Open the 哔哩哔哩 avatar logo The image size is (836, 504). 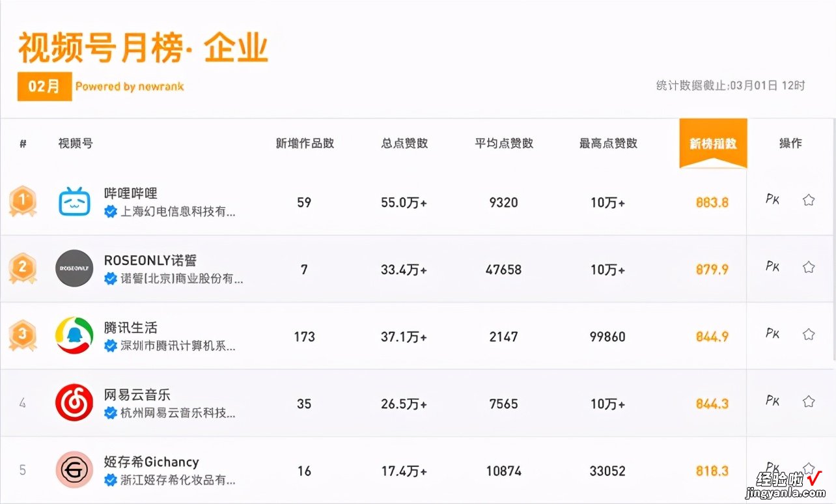[x=74, y=202]
